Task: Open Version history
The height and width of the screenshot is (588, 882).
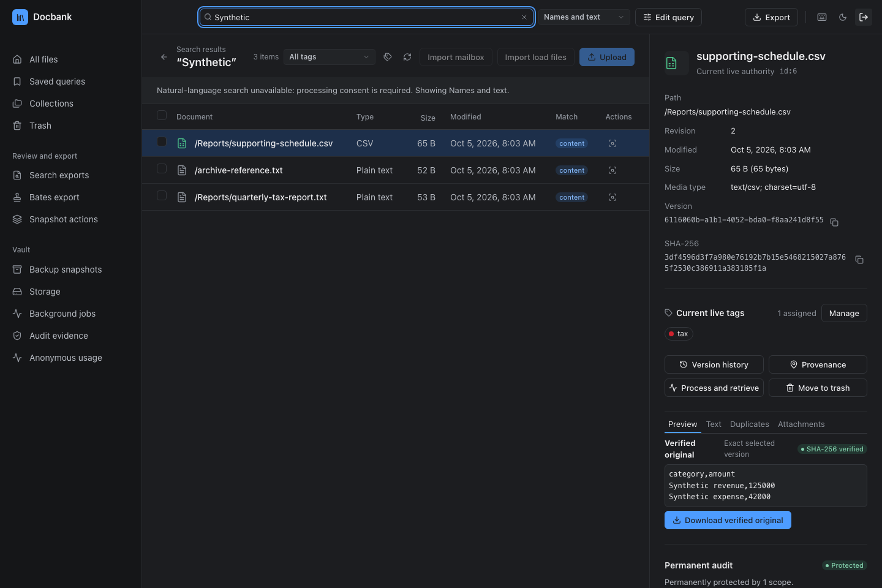Action: [x=714, y=364]
